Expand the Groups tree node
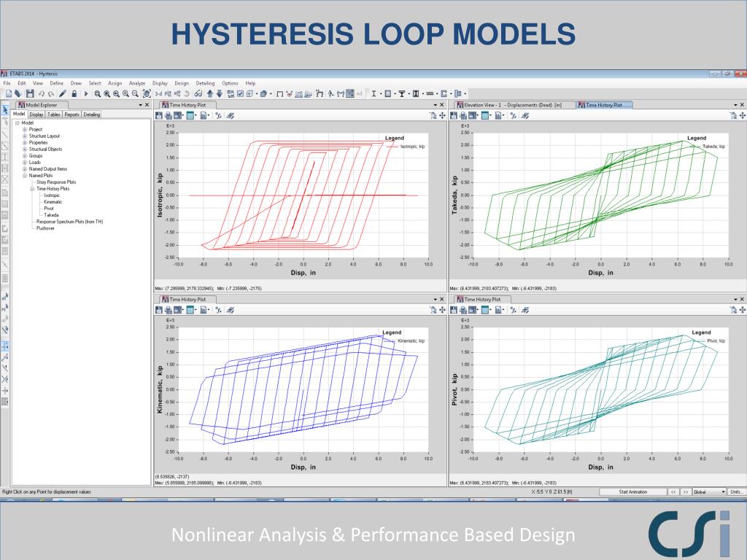This screenshot has width=747, height=560. (25, 156)
